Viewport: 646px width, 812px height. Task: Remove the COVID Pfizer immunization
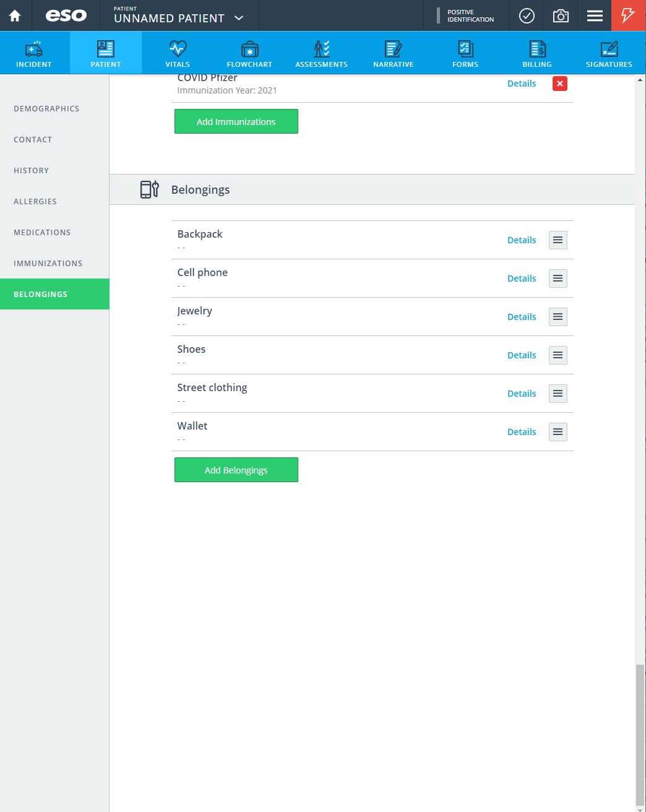click(559, 84)
